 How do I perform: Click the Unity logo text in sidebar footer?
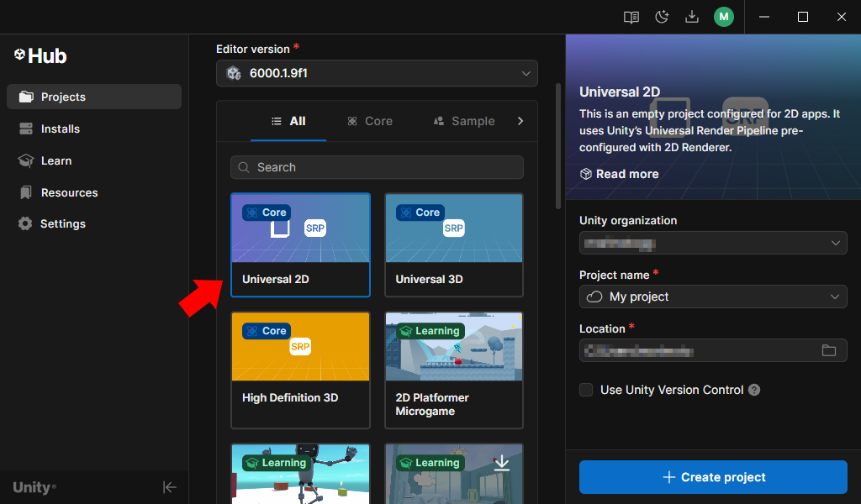(x=34, y=487)
